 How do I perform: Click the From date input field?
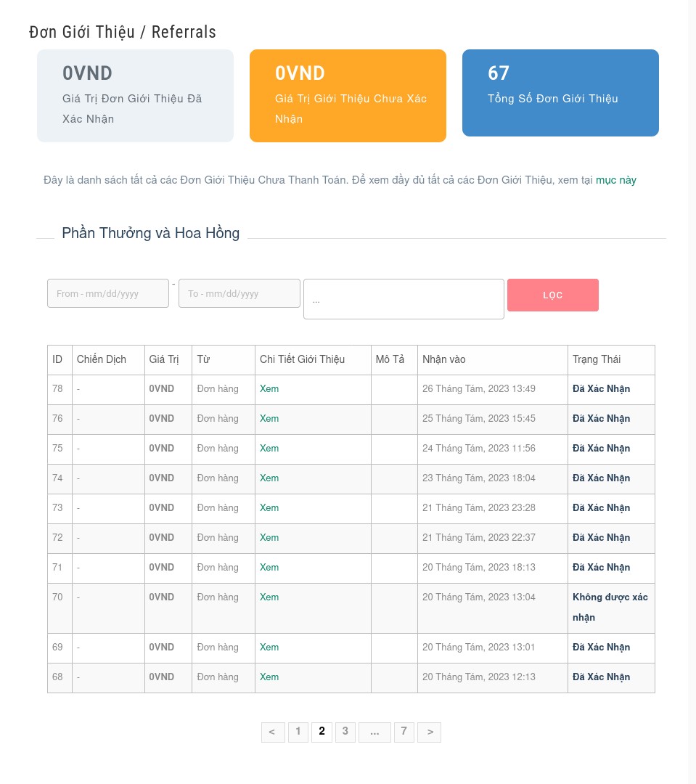[107, 293]
